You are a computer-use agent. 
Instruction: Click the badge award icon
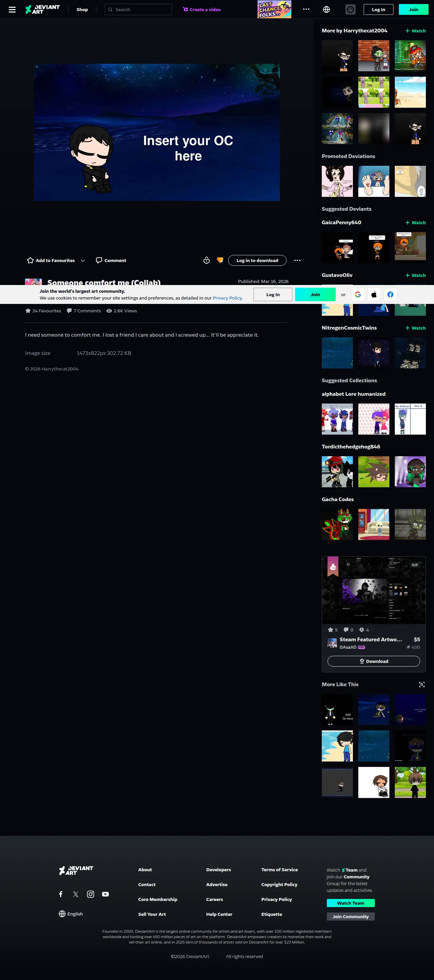pyautogui.click(x=206, y=260)
